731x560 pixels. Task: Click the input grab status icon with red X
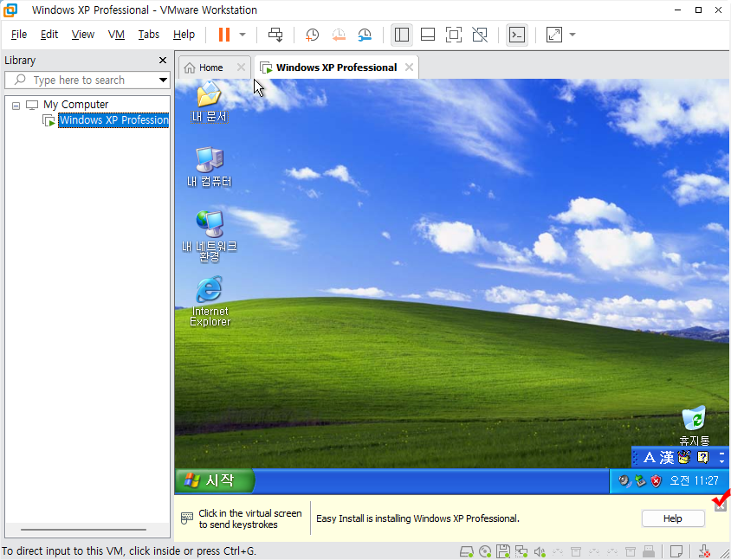click(x=704, y=551)
